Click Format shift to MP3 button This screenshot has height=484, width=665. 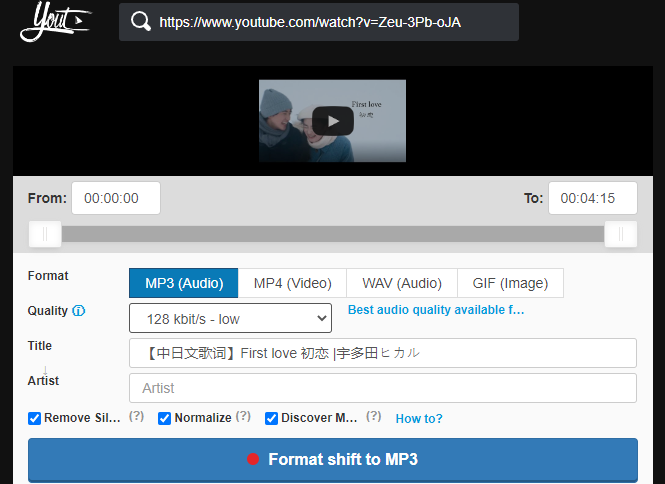(333, 460)
